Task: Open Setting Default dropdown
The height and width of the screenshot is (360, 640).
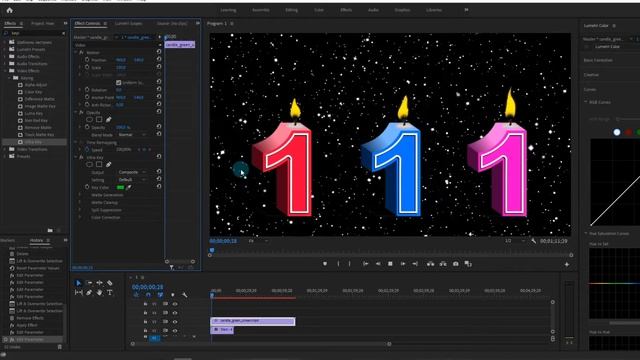Action: pyautogui.click(x=131, y=180)
